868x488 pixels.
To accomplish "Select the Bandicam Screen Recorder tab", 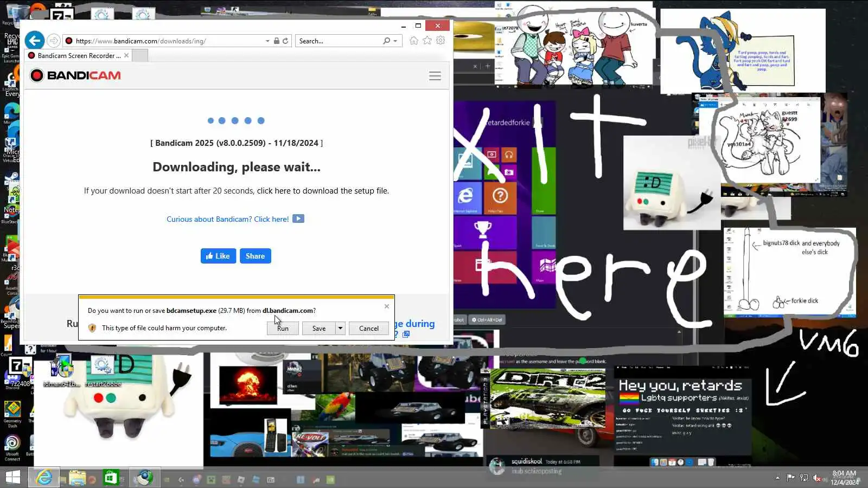I will [78, 55].
